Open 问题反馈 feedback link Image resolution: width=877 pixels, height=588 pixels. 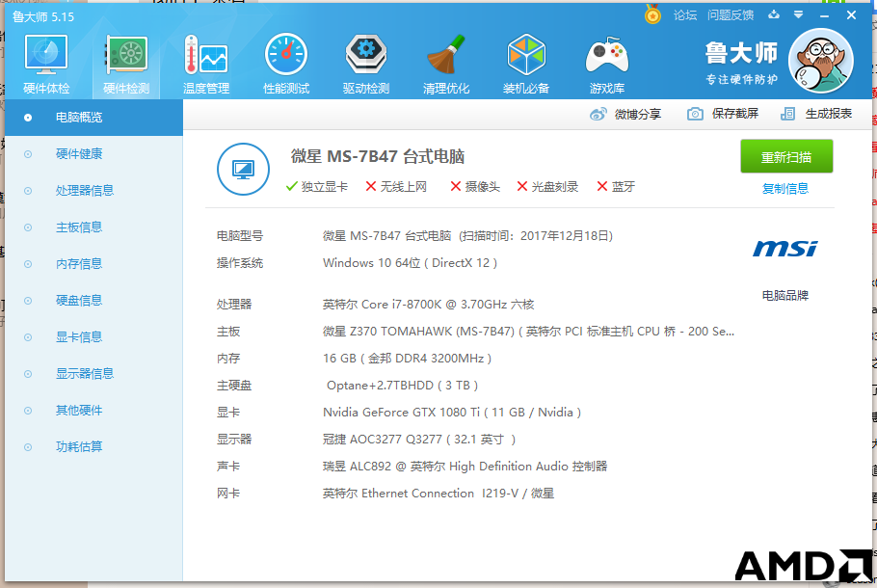pyautogui.click(x=731, y=15)
